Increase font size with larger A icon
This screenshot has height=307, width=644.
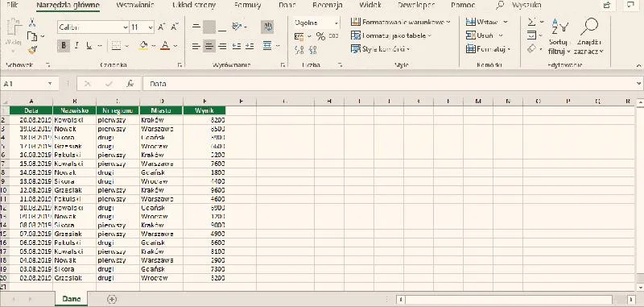click(x=162, y=27)
